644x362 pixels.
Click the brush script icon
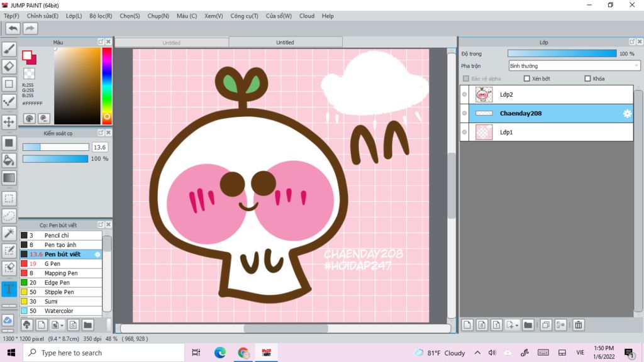(73, 325)
